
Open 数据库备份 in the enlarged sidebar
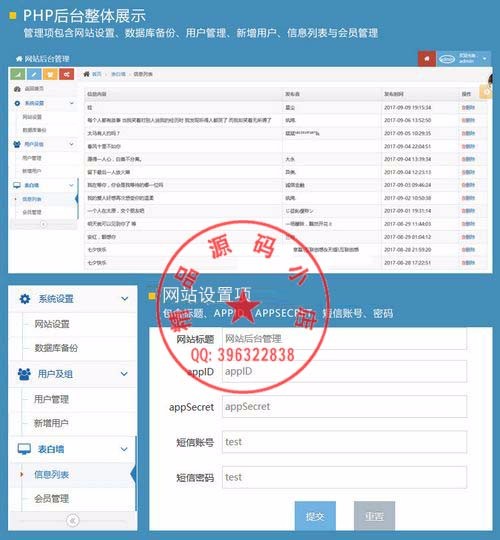click(x=56, y=348)
